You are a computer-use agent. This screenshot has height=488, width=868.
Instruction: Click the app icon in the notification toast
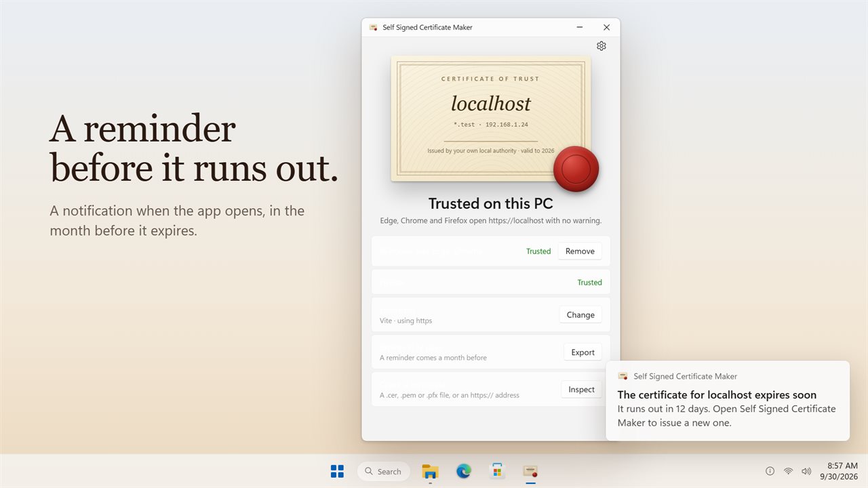click(x=623, y=376)
